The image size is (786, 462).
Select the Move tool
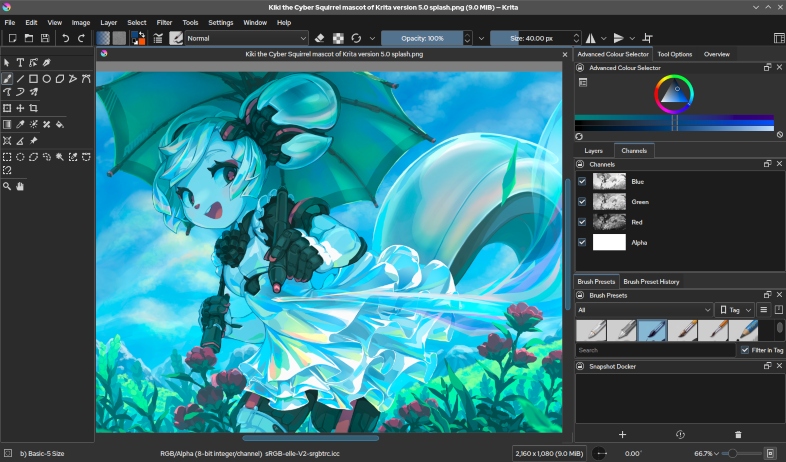click(x=20, y=108)
